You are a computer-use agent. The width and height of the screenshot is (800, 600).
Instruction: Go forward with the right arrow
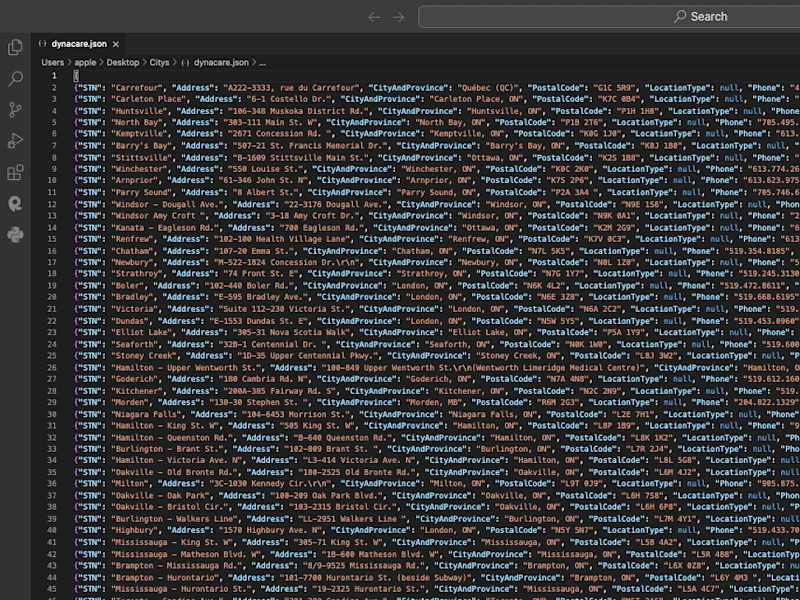pos(398,17)
